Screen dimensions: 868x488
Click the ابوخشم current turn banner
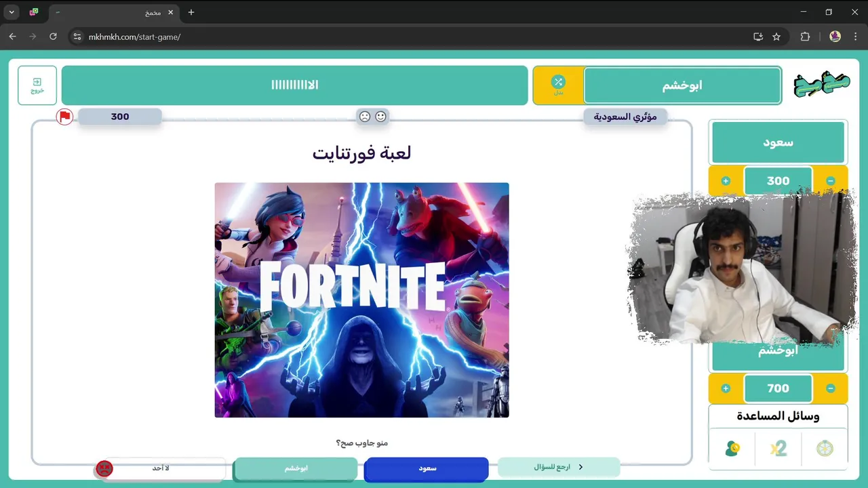(682, 85)
